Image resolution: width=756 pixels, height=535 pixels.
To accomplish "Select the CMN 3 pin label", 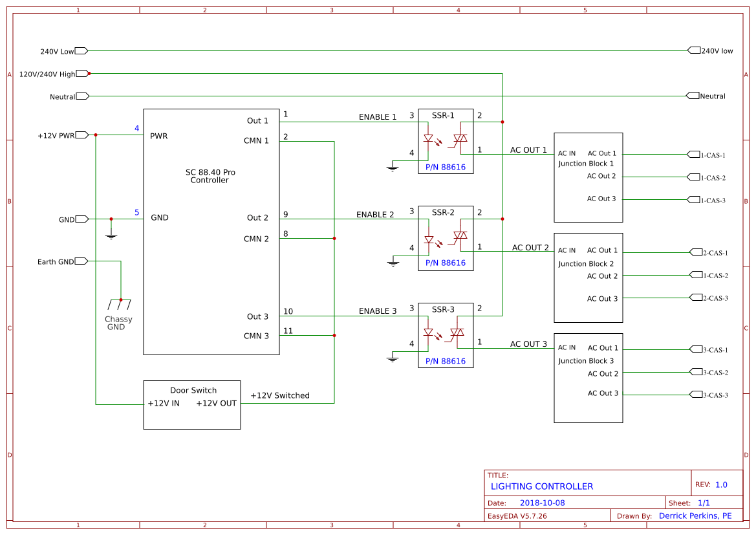I will (x=256, y=336).
